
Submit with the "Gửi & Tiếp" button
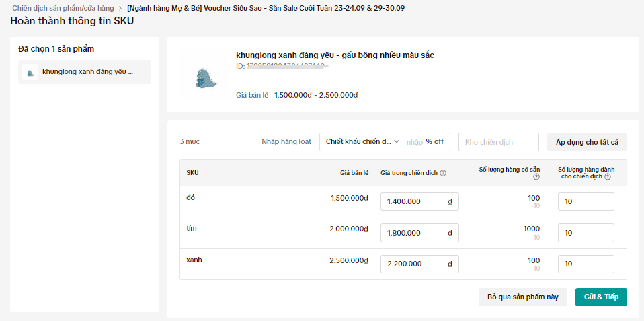pyautogui.click(x=601, y=297)
